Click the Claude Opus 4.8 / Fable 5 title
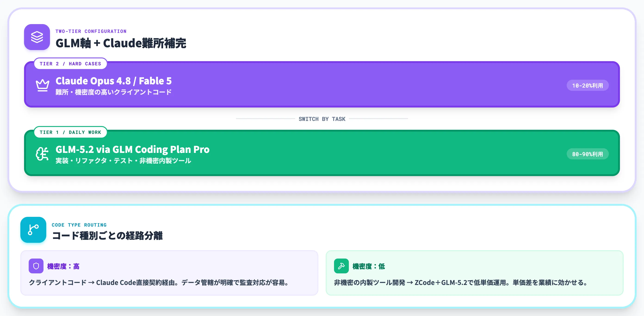 [114, 81]
